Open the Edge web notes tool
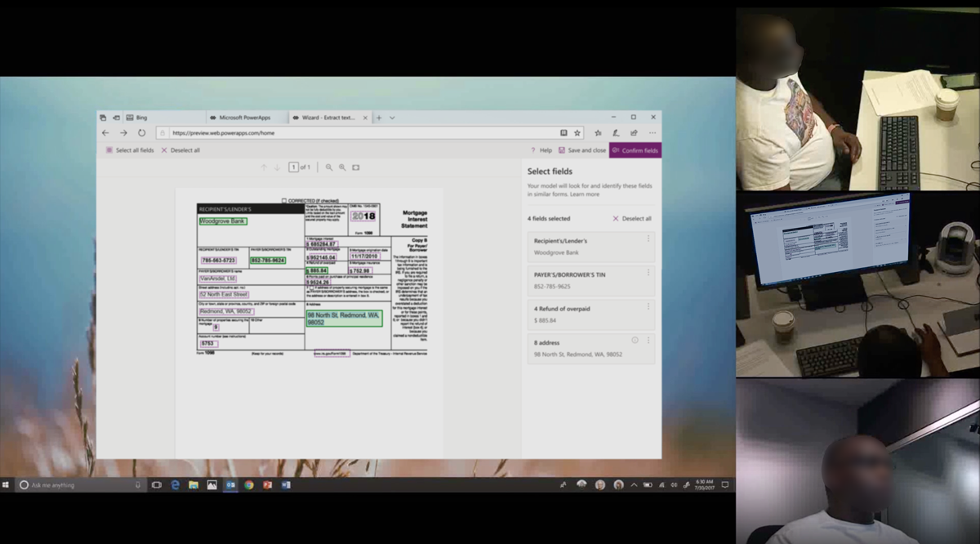The width and height of the screenshot is (980, 544). coord(615,132)
